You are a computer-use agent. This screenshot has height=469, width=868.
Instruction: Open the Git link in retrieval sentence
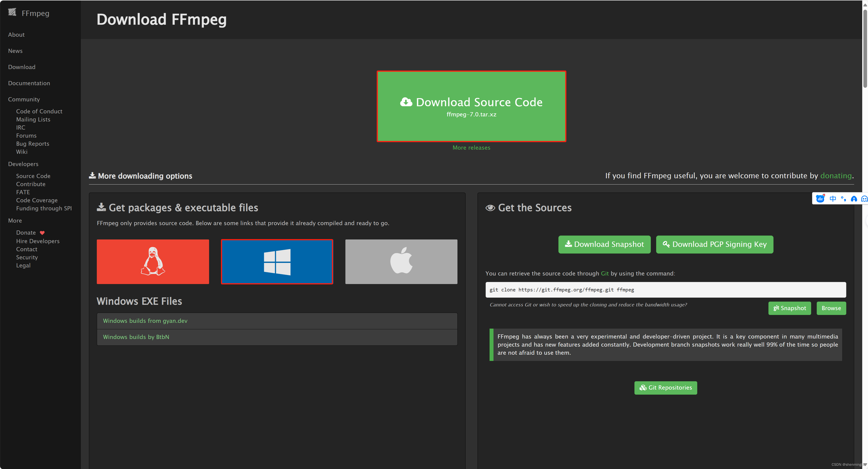[x=604, y=273]
